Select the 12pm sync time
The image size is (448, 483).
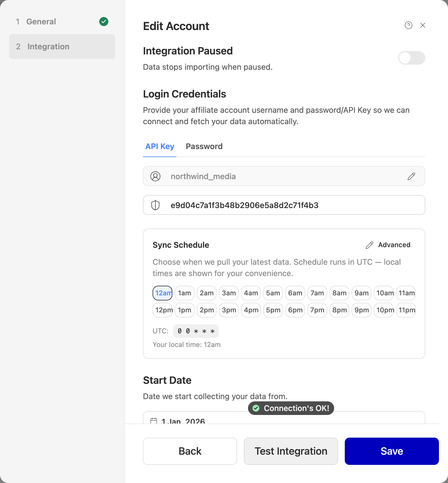162,310
